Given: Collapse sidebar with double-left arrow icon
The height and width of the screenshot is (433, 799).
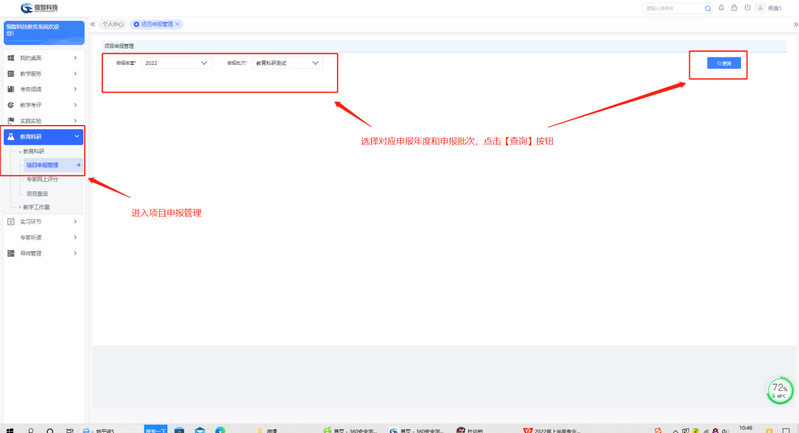Looking at the screenshot, I should coord(93,24).
